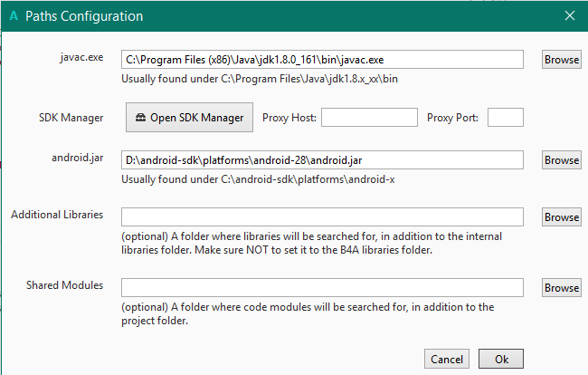The image size is (588, 375).
Task: Browse for the javac.exe location
Action: tap(561, 60)
